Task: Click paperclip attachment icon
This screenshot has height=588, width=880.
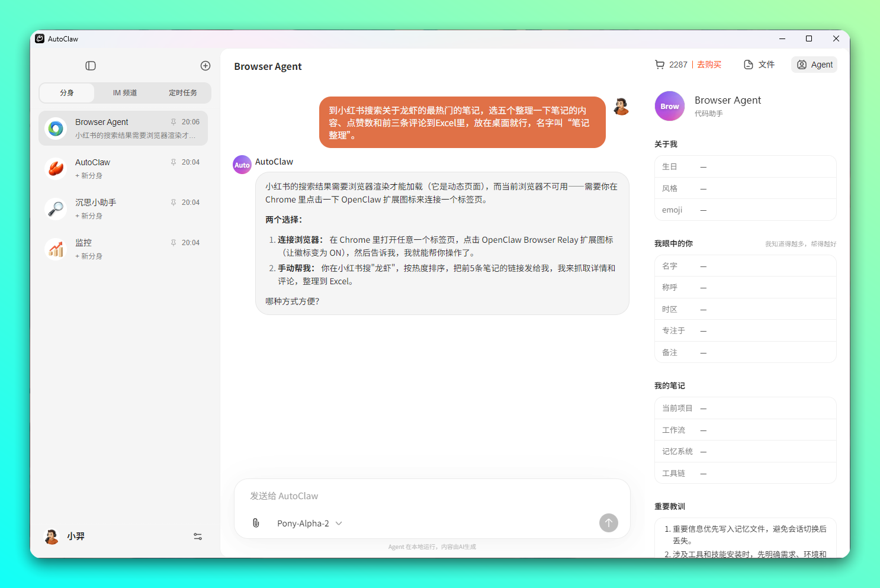Action: point(256,523)
